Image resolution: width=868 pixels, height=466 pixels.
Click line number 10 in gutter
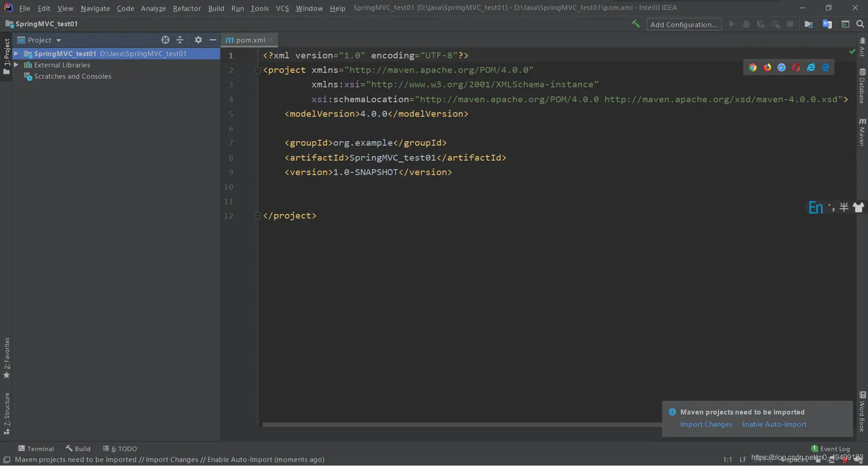coord(229,187)
